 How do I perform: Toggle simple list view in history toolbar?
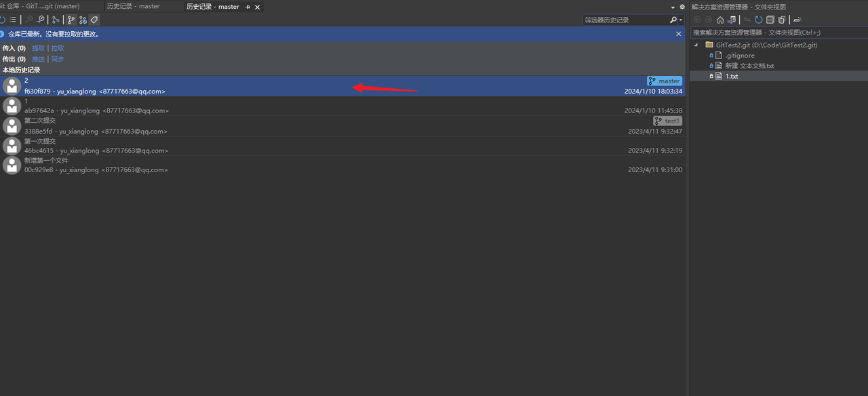click(x=12, y=20)
